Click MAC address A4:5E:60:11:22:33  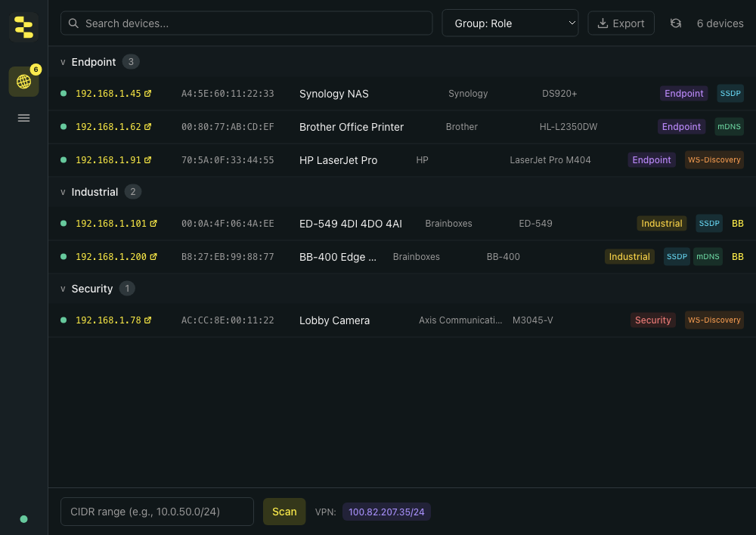coord(228,94)
